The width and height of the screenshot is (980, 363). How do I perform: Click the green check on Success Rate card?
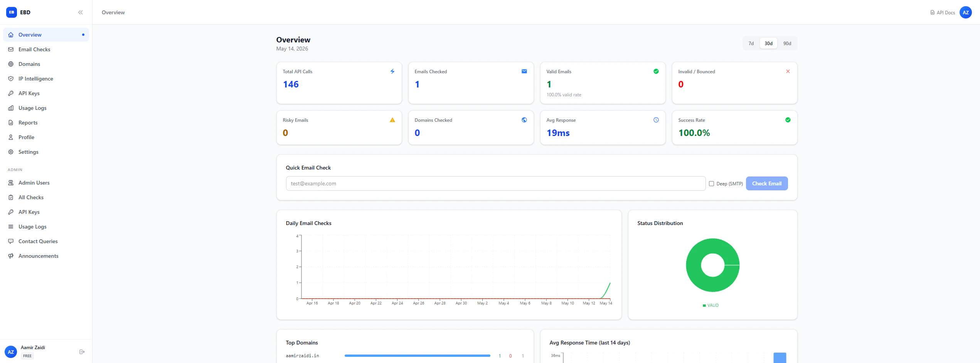[x=788, y=120]
